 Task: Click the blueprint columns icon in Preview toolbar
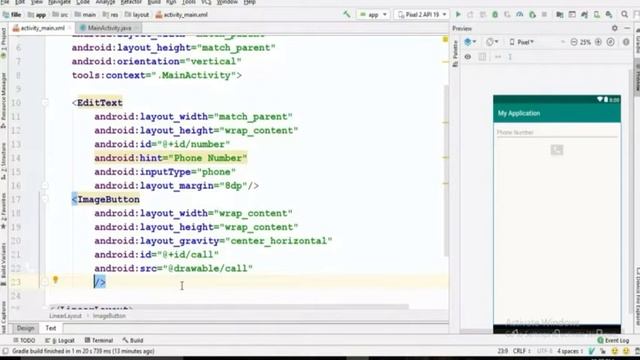[x=482, y=57]
